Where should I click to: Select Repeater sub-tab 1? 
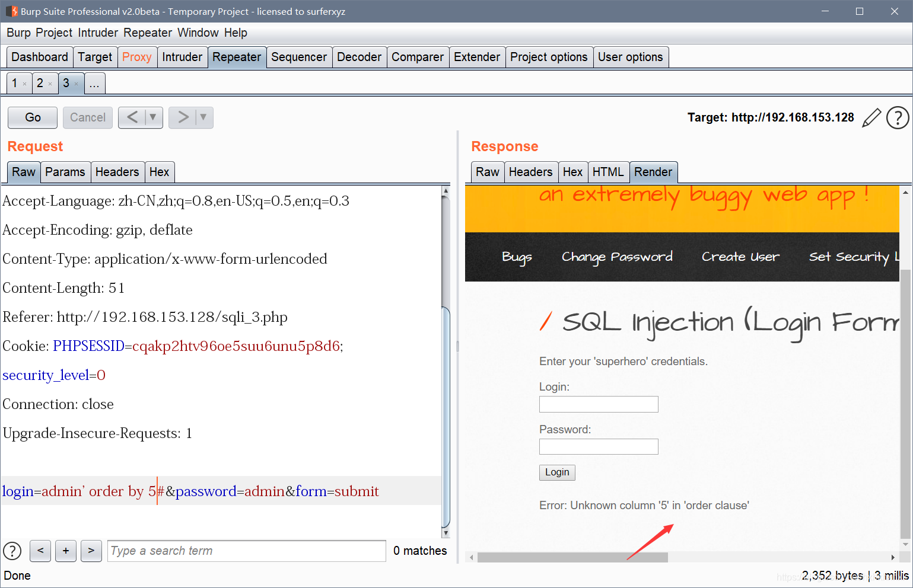tap(15, 83)
